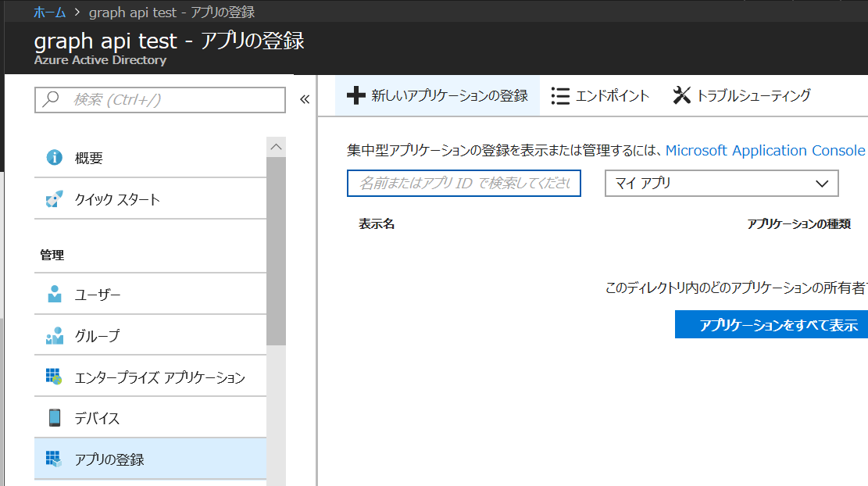Select the デバイス icon in sidebar
Image resolution: width=868 pixels, height=486 pixels.
54,417
